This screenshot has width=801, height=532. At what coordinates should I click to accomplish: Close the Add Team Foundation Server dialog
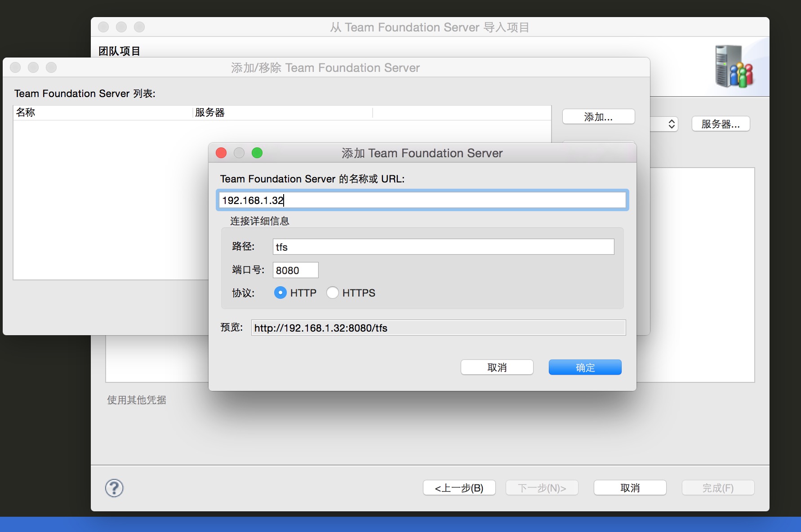point(221,153)
